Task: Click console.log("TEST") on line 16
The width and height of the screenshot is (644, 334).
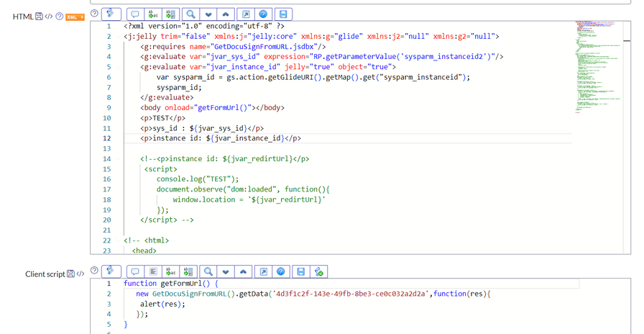Action: click(x=198, y=179)
